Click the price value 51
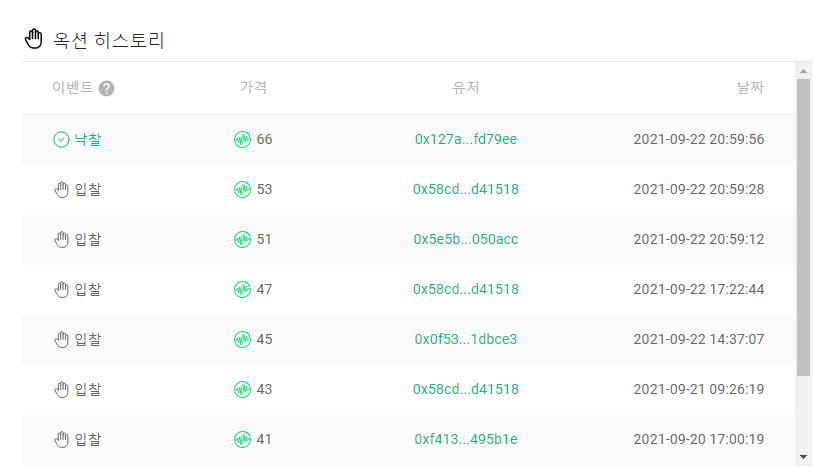The height and width of the screenshot is (471, 813). (264, 239)
